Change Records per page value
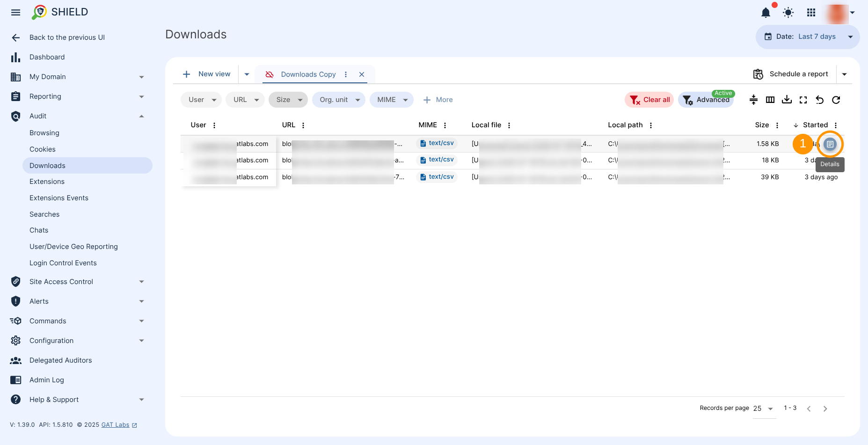This screenshot has width=868, height=445. tap(764, 409)
